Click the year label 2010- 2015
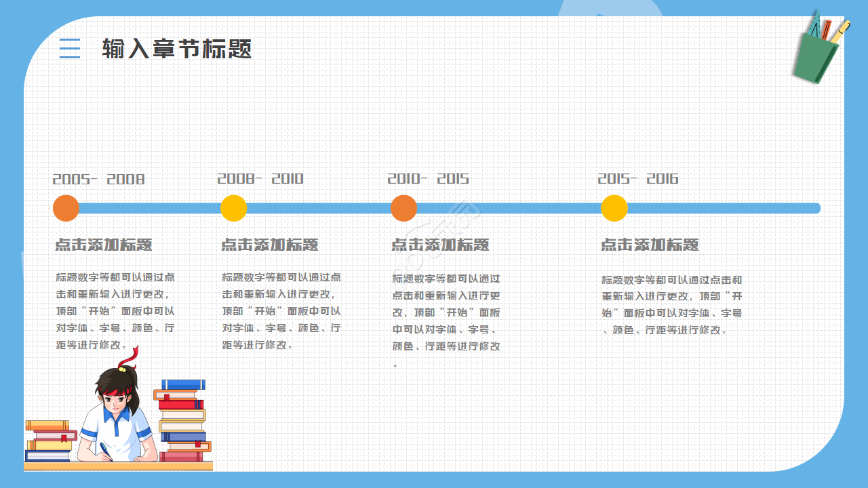The width and height of the screenshot is (868, 488). (428, 179)
